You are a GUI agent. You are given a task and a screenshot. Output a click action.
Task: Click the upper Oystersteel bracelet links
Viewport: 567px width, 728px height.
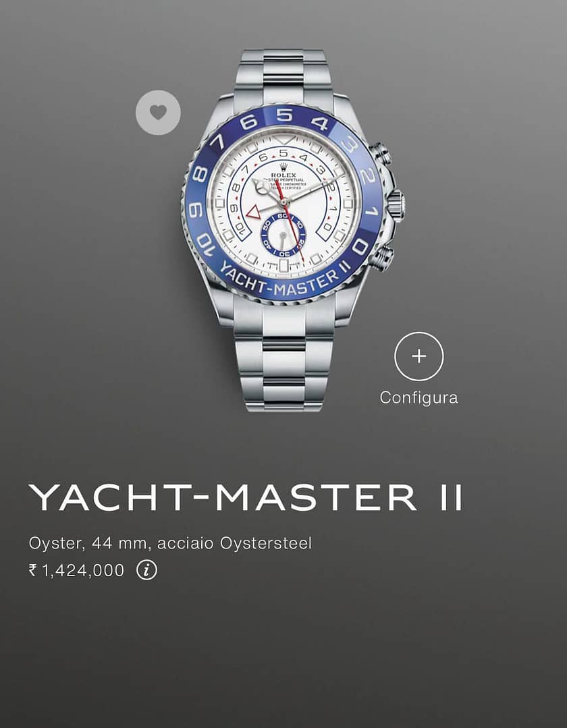pyautogui.click(x=283, y=77)
